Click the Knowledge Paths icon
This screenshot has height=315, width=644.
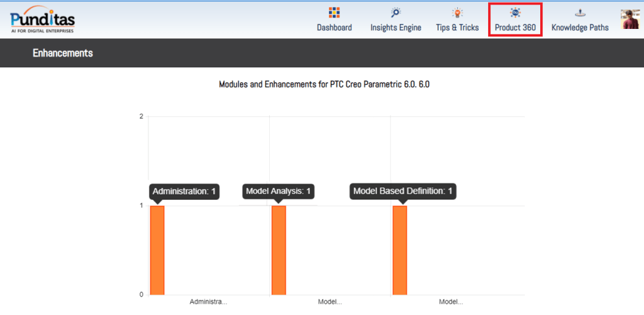tap(579, 13)
